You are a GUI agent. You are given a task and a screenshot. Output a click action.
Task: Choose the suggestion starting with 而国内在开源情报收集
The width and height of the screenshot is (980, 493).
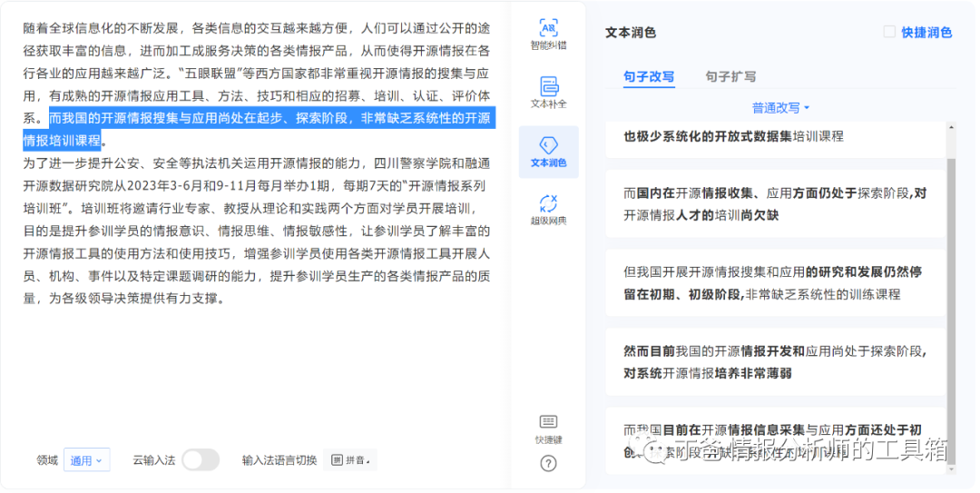[x=775, y=203]
